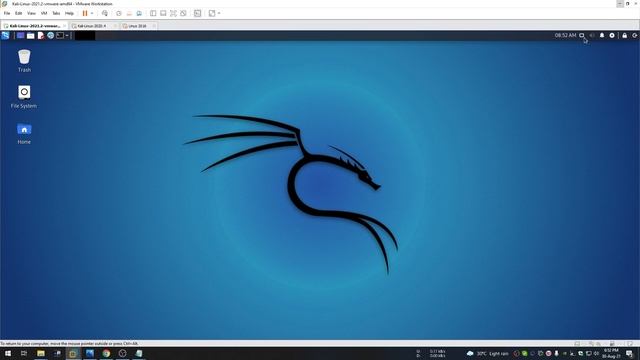Select the File System desktop icon
Viewport: 640px width, 360px height.
(x=24, y=97)
